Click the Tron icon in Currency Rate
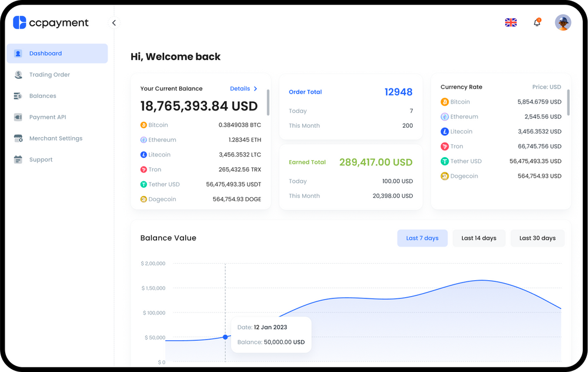588x372 pixels. click(445, 147)
